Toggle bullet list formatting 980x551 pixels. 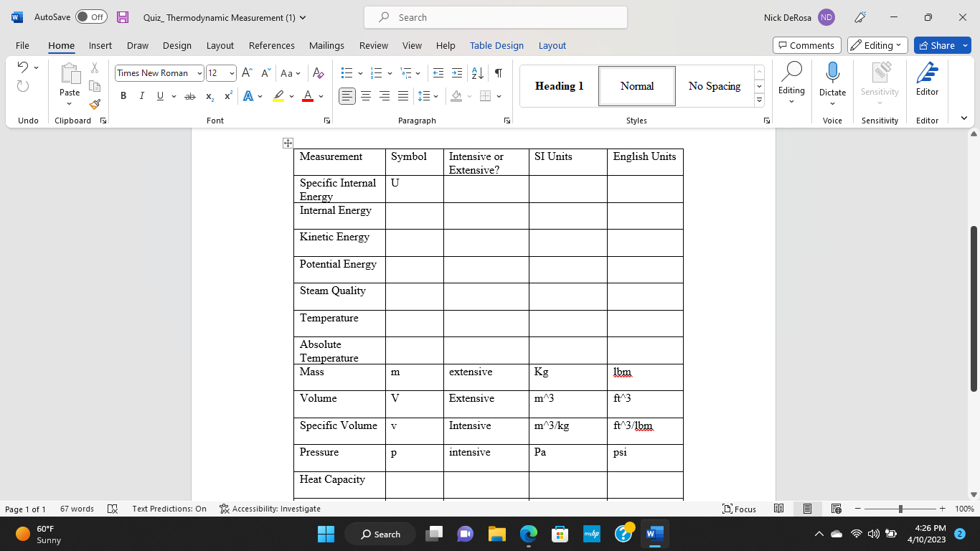pyautogui.click(x=347, y=72)
